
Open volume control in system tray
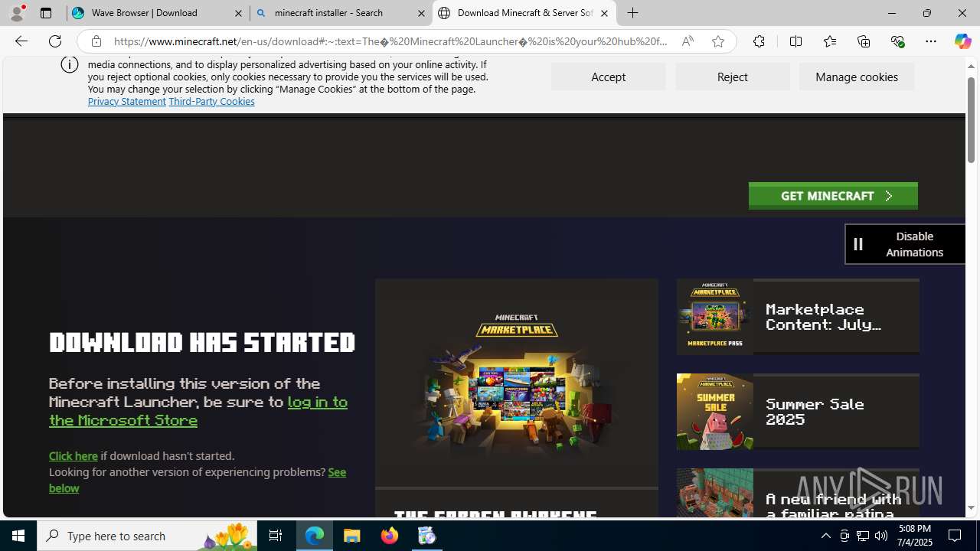(881, 536)
